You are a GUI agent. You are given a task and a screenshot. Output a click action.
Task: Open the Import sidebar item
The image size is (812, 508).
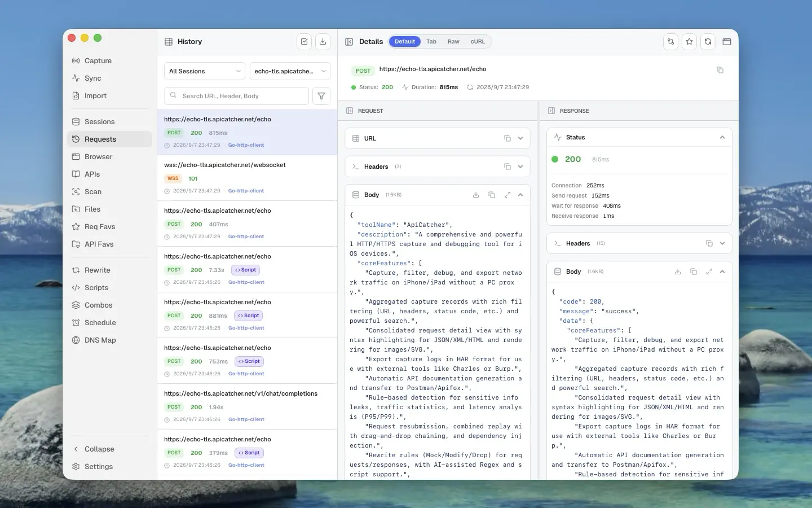[x=109, y=96]
